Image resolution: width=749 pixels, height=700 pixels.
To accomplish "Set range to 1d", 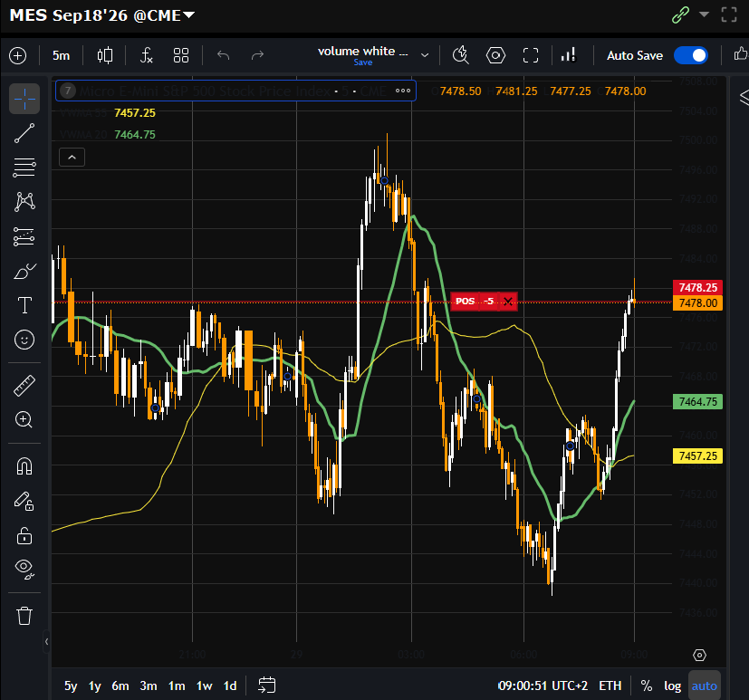I will point(230,686).
